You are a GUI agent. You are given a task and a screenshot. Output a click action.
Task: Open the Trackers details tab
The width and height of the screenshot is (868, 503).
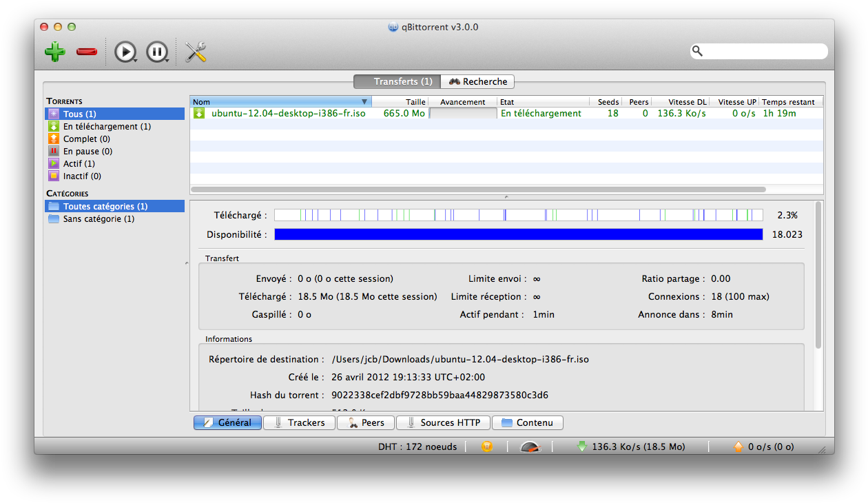(299, 422)
